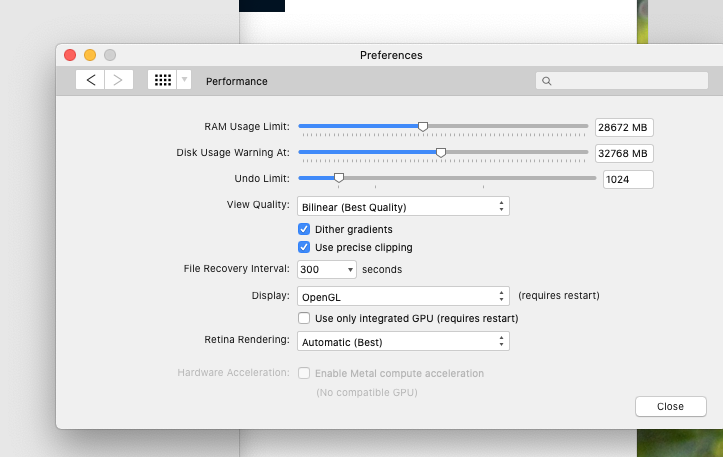Minimize the window with the yellow button
The image size is (723, 457).
click(90, 55)
